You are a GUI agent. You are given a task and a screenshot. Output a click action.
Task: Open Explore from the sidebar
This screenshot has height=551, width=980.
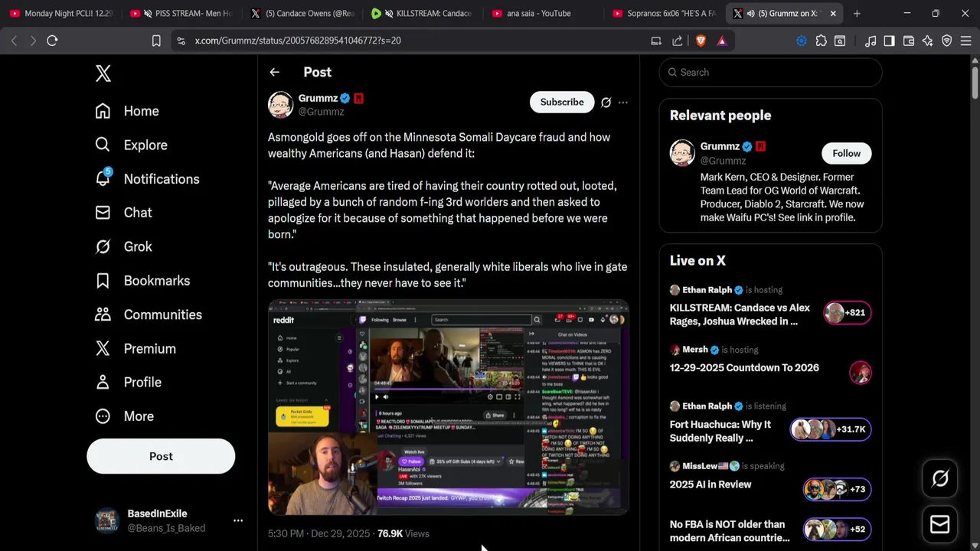pos(131,145)
